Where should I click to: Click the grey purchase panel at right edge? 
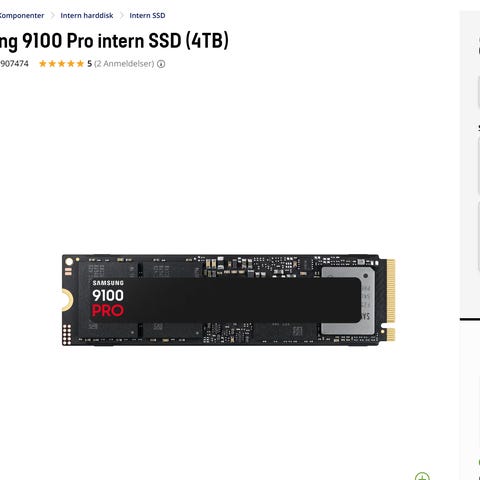coord(470,163)
